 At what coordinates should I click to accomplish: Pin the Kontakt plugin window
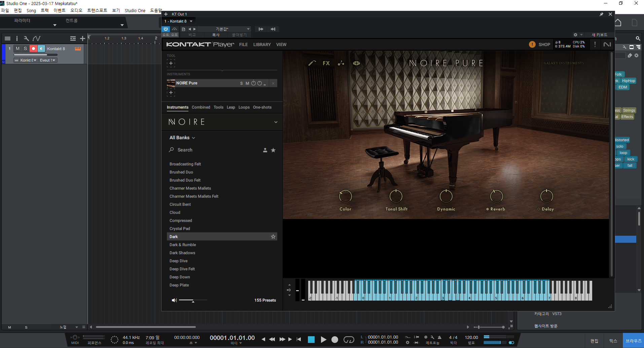coord(601,14)
